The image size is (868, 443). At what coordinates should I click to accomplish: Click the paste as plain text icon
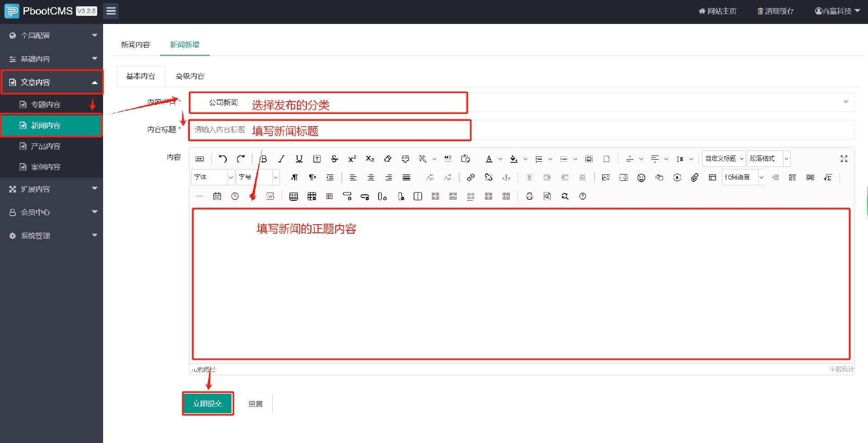coord(466,159)
